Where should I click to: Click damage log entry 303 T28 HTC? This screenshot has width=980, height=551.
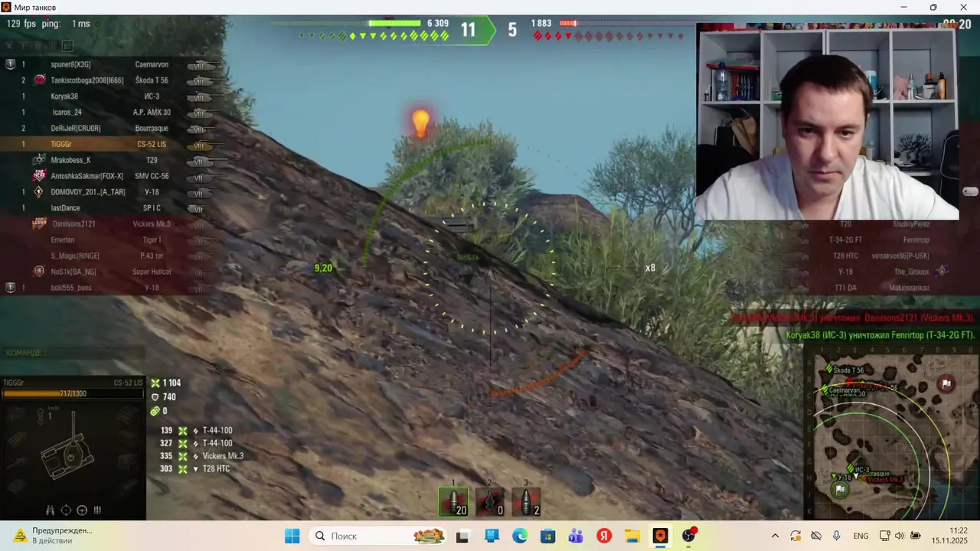pyautogui.click(x=194, y=468)
